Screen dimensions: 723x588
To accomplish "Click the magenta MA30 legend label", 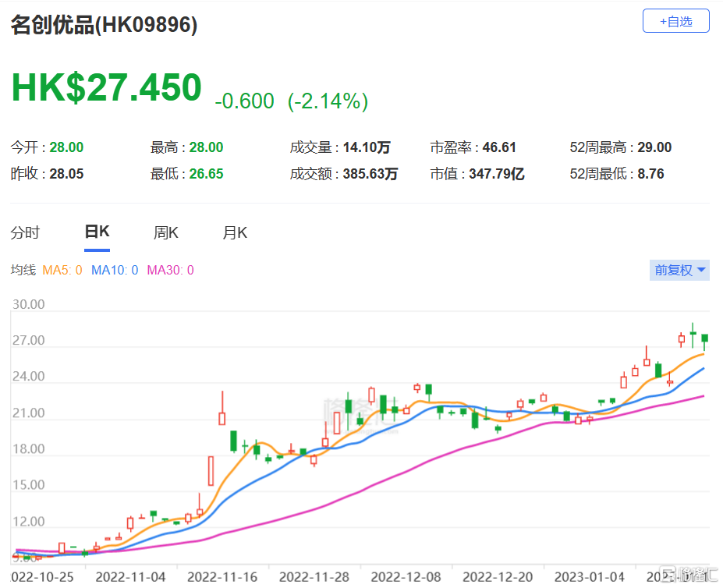I will [170, 271].
